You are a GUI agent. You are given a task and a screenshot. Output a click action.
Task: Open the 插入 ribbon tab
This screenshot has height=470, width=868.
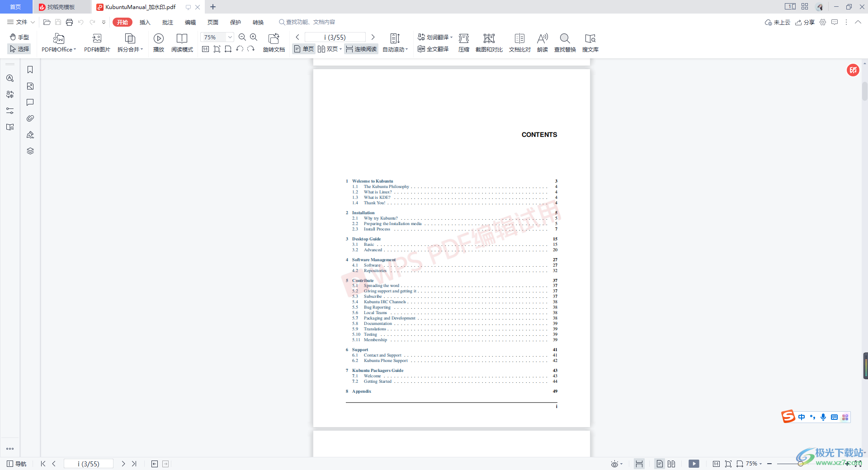point(145,22)
